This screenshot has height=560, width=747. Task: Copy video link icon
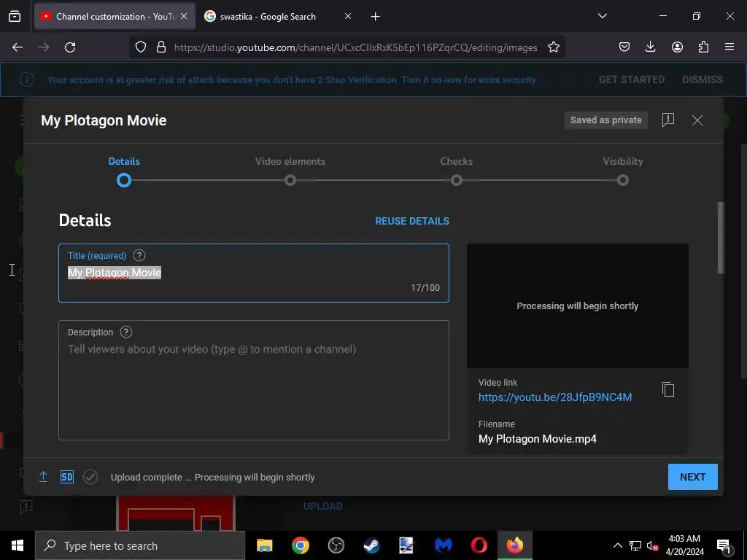pyautogui.click(x=668, y=389)
